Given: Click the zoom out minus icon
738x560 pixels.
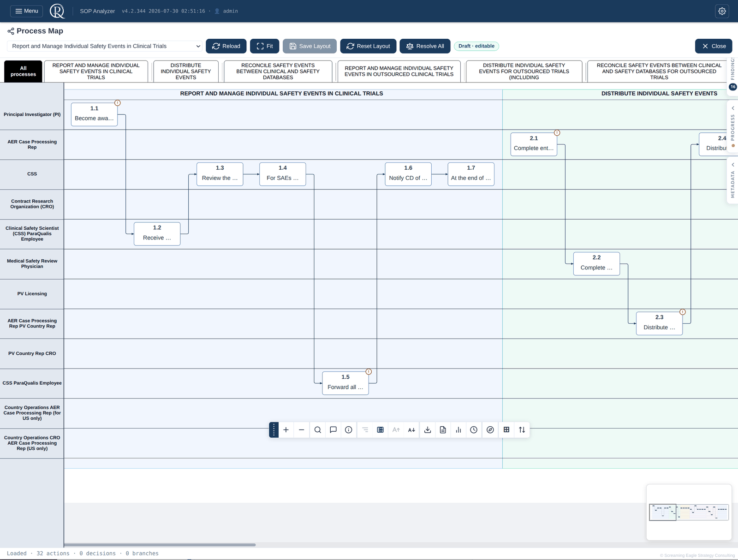Looking at the screenshot, I should pyautogui.click(x=302, y=429).
